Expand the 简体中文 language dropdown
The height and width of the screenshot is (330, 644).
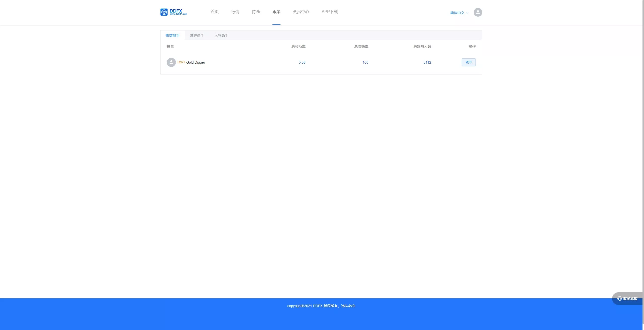(457, 13)
